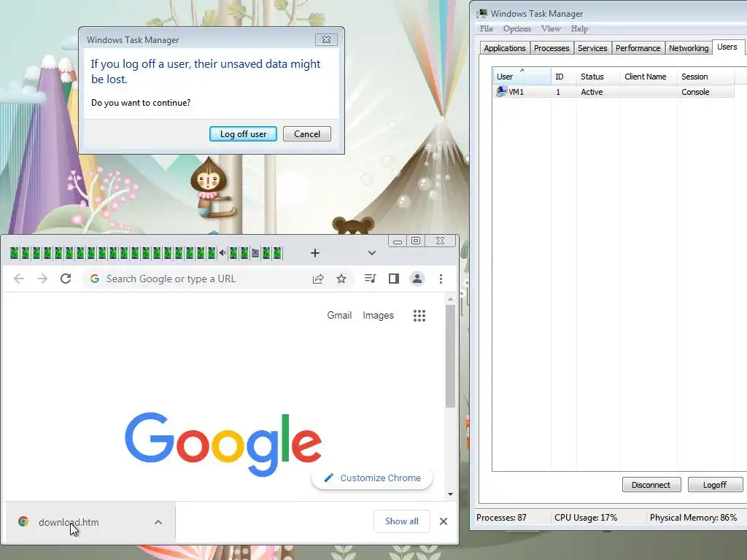747x560 pixels.
Task: Click Chrome's back navigation arrow
Action: click(18, 279)
